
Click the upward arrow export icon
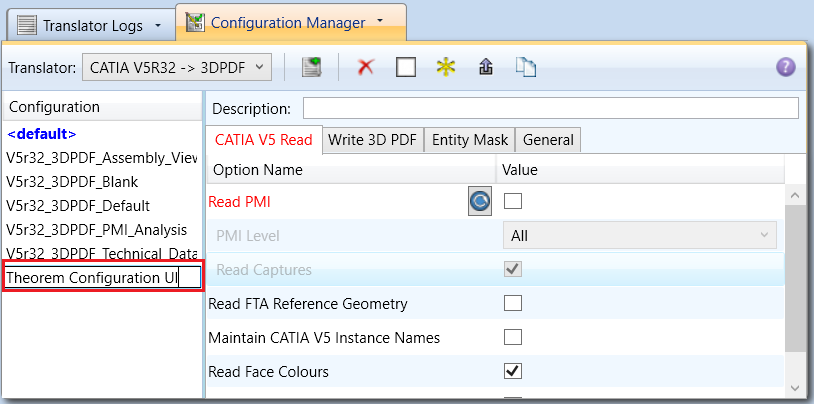pyautogui.click(x=485, y=67)
